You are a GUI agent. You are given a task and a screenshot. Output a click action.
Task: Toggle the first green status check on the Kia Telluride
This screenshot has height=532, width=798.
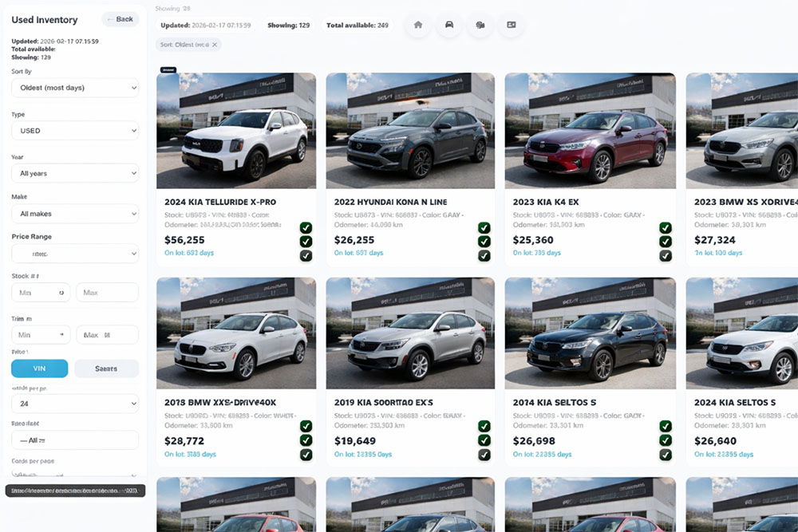(306, 227)
